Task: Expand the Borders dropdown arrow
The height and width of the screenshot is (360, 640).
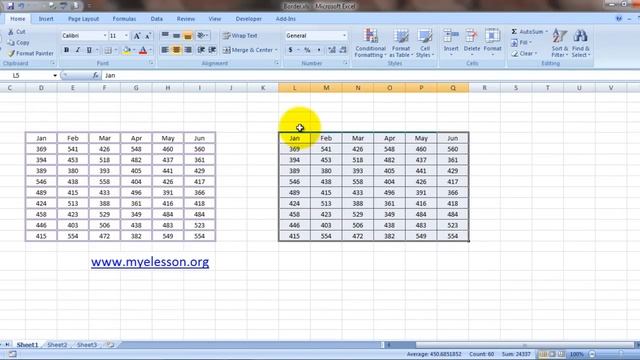Action: pyautogui.click(x=116, y=50)
